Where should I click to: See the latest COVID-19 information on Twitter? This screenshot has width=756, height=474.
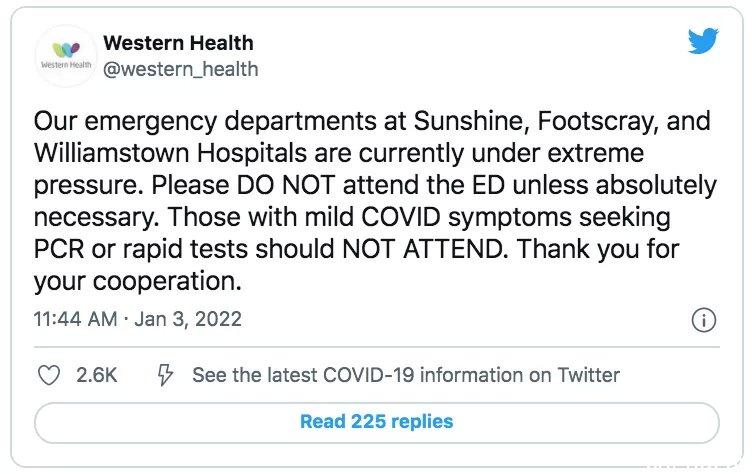pyautogui.click(x=406, y=375)
